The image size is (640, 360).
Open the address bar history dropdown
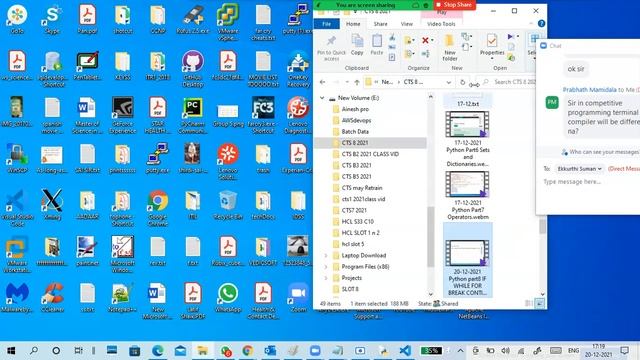449,82
